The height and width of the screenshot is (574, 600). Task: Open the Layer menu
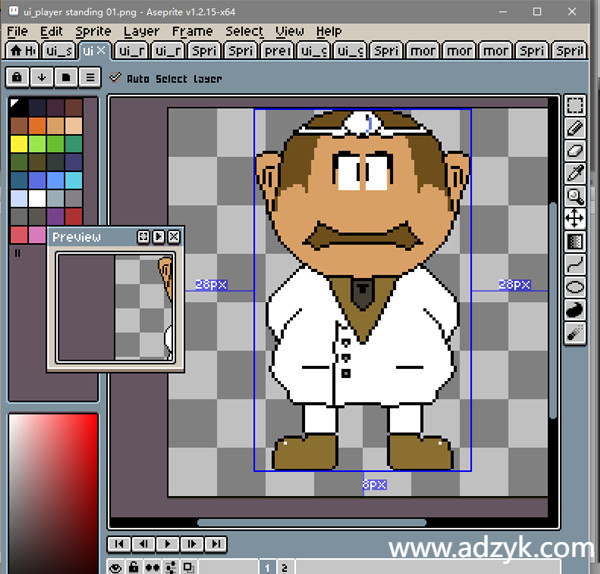tap(141, 31)
